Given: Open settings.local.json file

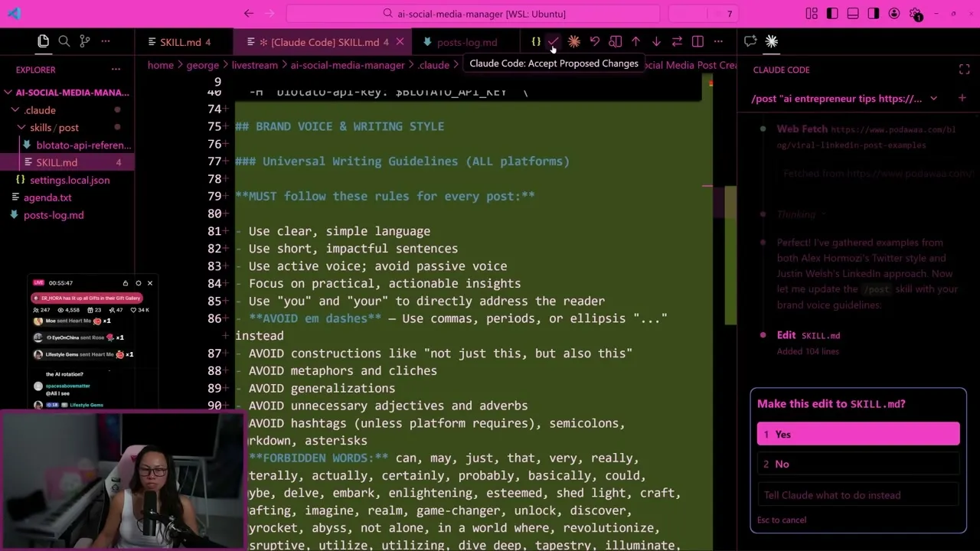Looking at the screenshot, I should pyautogui.click(x=70, y=180).
